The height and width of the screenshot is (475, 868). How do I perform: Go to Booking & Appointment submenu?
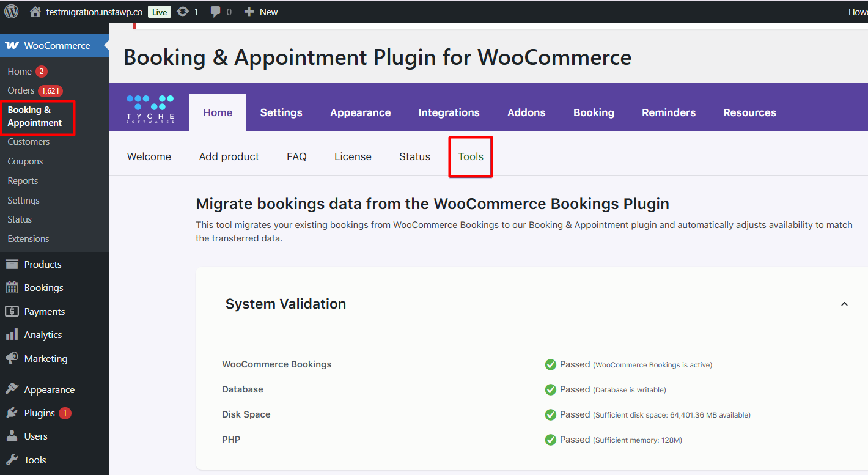[x=35, y=116]
